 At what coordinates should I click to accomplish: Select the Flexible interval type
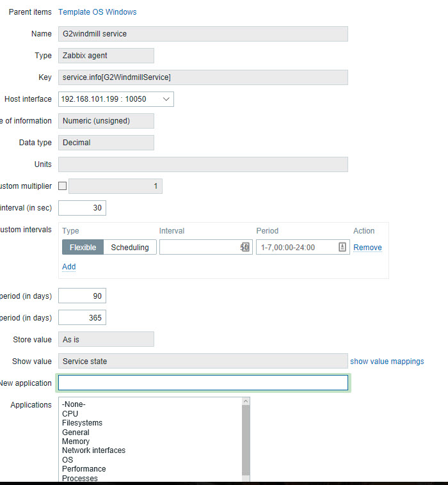click(83, 247)
